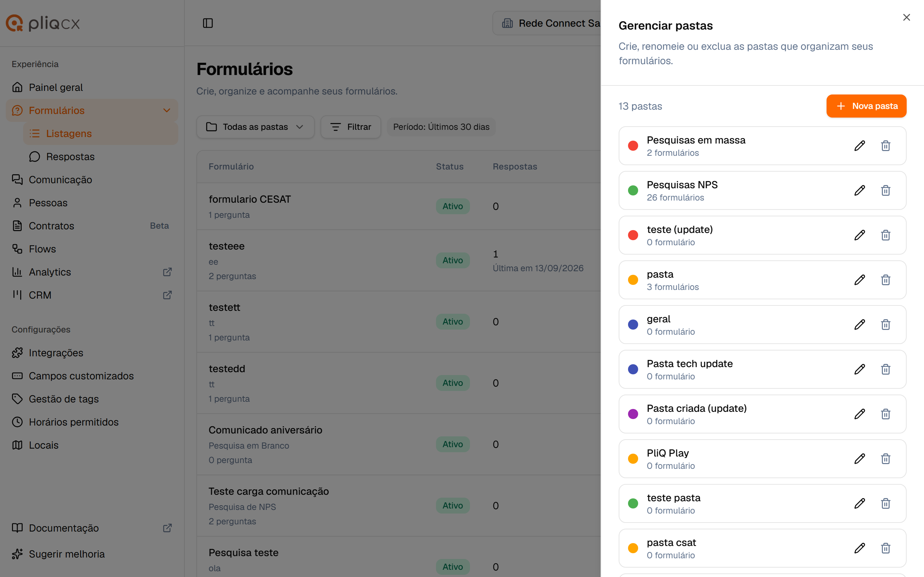Viewport: 924px width, 577px height.
Task: Open the Rede Connect organization selector
Action: pyautogui.click(x=547, y=23)
